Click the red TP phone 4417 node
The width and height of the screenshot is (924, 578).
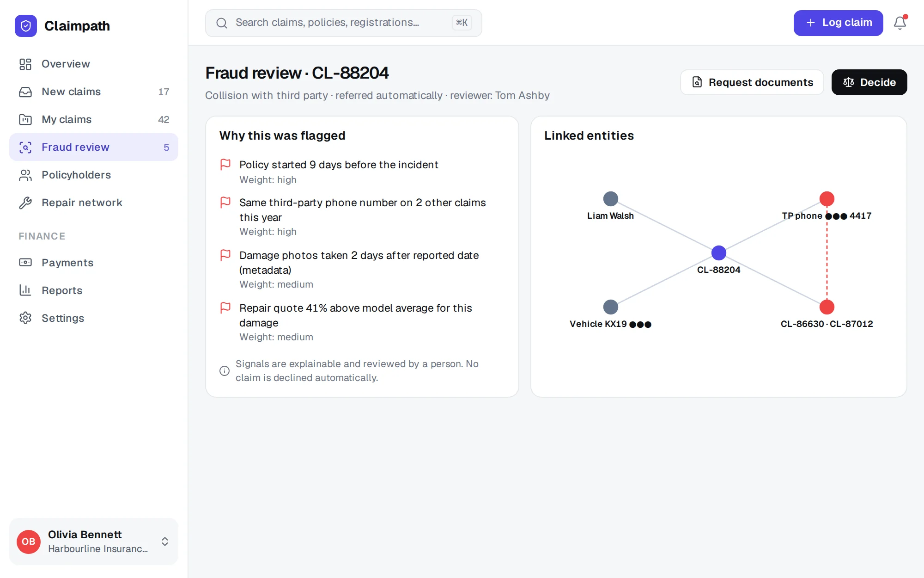(x=827, y=199)
